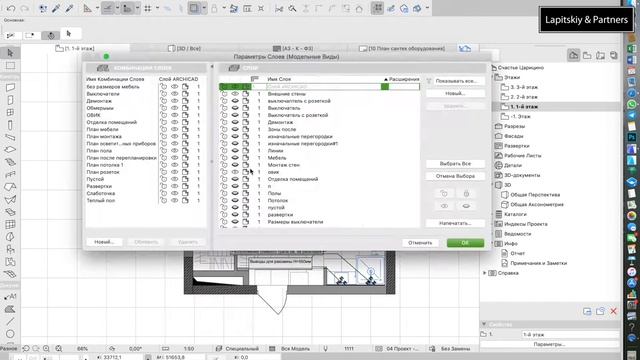
Task: Click red X delete icon in Navigator
Action: pyautogui.click(x=613, y=311)
